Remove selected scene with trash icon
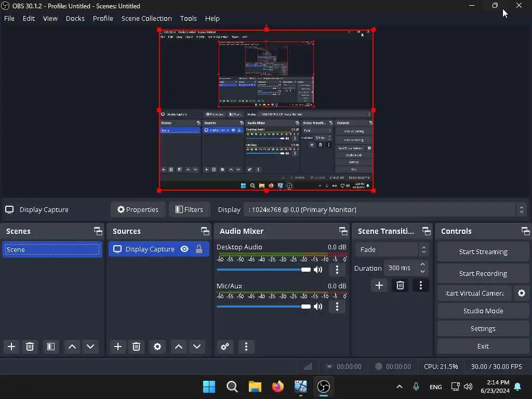Viewport: 532px width, 399px height. coord(30,347)
